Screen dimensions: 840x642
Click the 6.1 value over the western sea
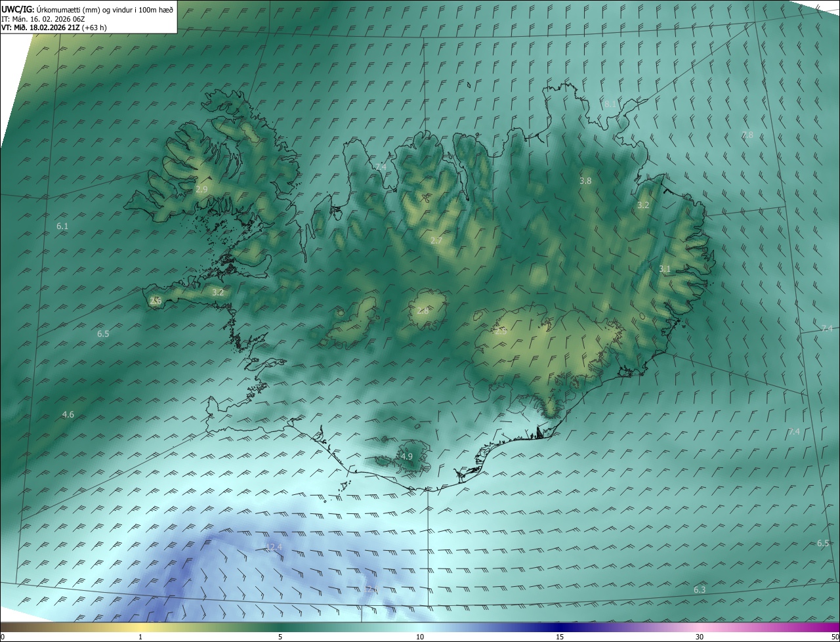coord(62,226)
